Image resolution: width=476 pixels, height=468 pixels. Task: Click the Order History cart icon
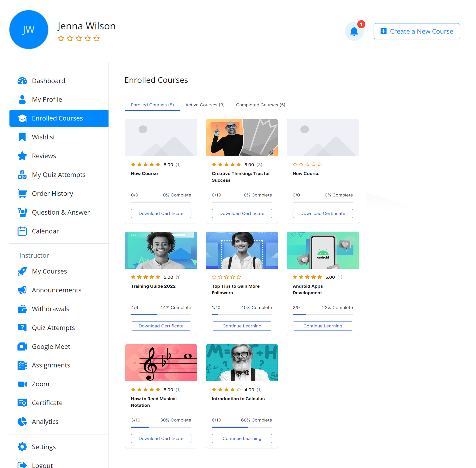(x=22, y=194)
